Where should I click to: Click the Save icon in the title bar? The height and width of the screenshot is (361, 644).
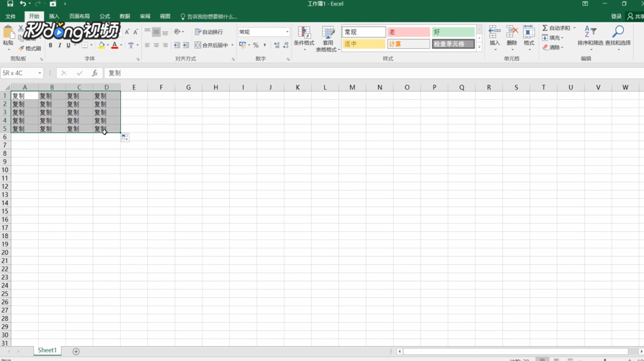[10, 4]
